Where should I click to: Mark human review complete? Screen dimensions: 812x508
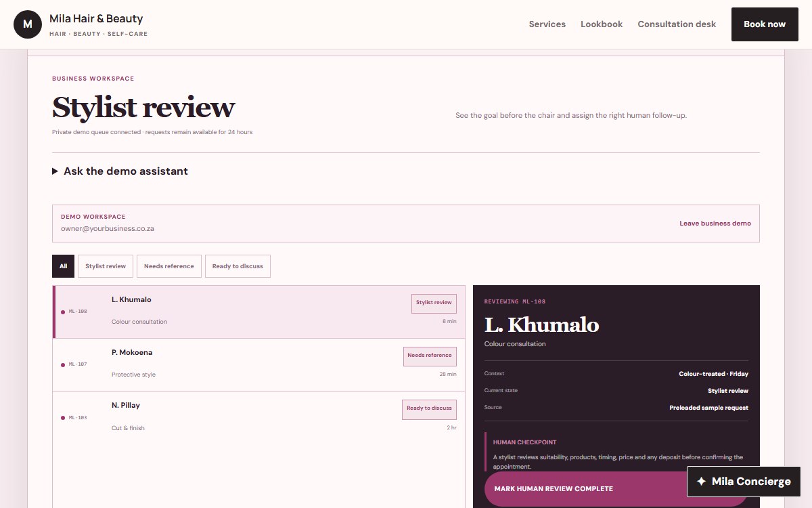coord(616,489)
